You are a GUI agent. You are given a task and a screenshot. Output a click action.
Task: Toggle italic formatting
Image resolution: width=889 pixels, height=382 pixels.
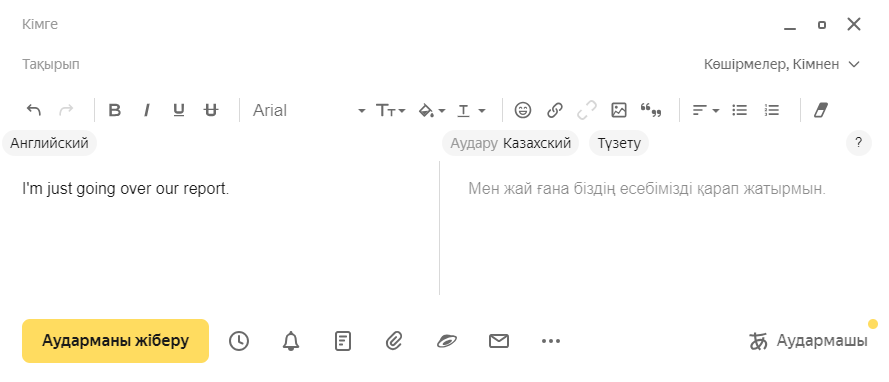click(x=147, y=110)
